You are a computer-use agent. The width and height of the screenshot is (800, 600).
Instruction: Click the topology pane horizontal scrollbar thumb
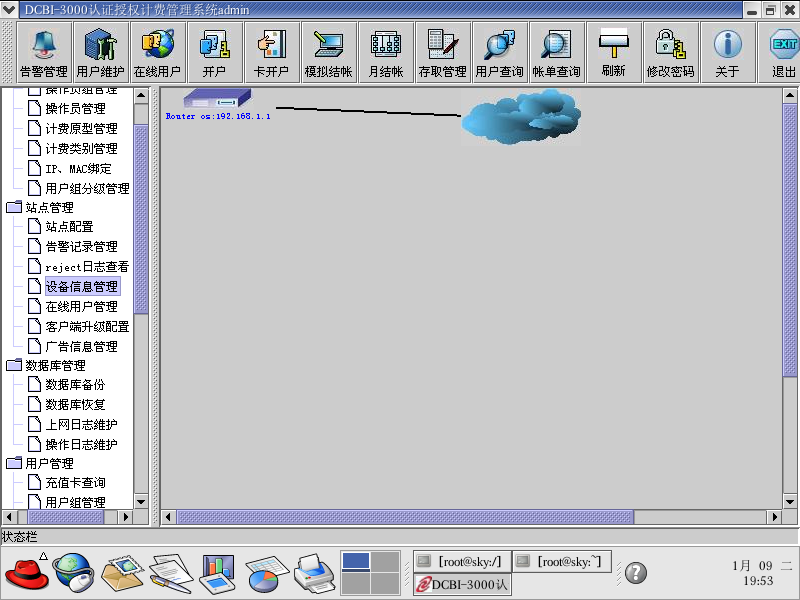point(405,517)
